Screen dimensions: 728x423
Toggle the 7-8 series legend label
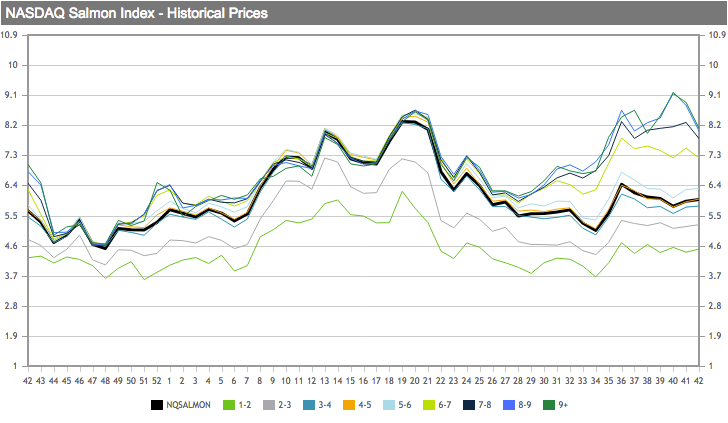pyautogui.click(x=485, y=405)
